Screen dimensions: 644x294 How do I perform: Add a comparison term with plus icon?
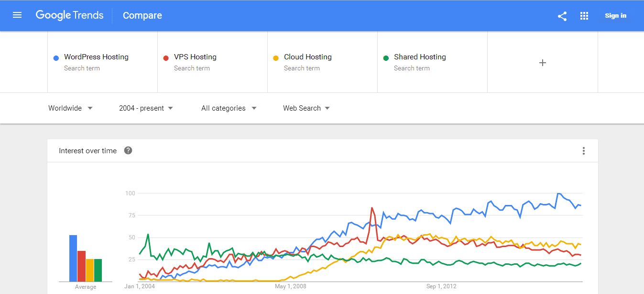tap(543, 63)
